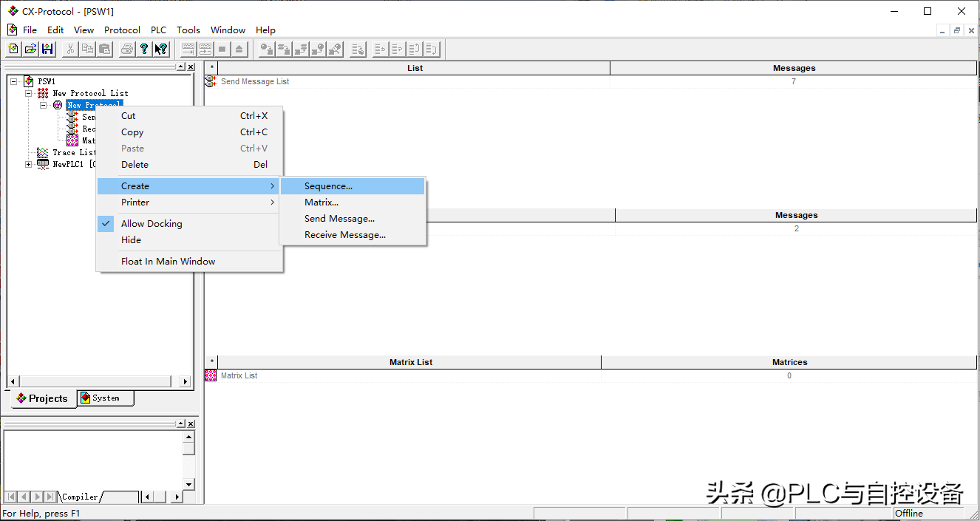Screen dimensions: 980x521
Task: Click project pane's up-arrow expand button
Action: [x=181, y=67]
